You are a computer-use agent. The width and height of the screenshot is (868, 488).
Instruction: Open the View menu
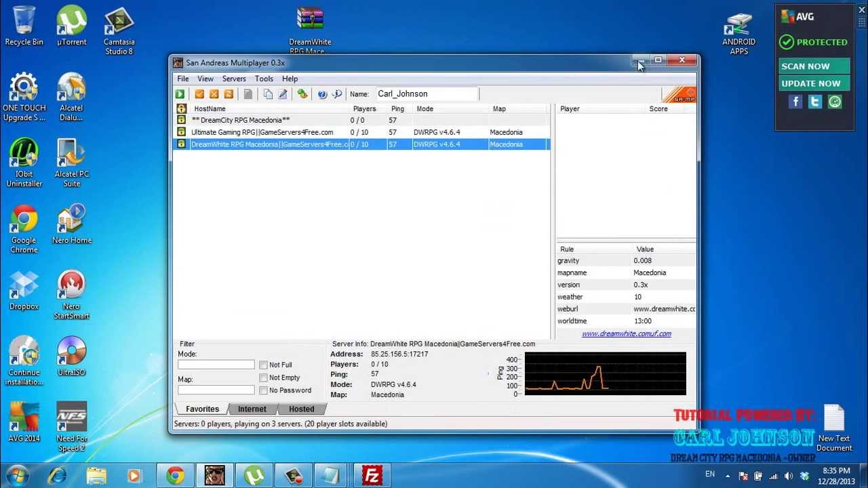(x=205, y=79)
